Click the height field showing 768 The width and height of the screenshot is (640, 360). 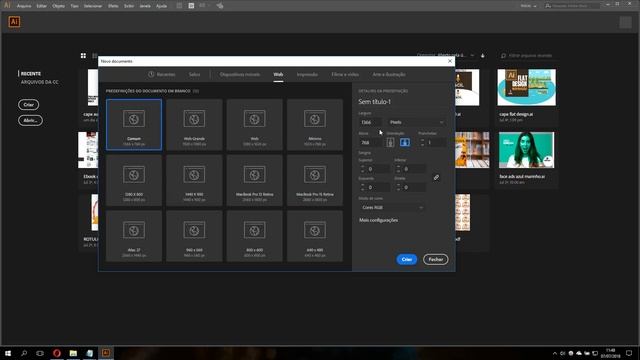(x=371, y=142)
